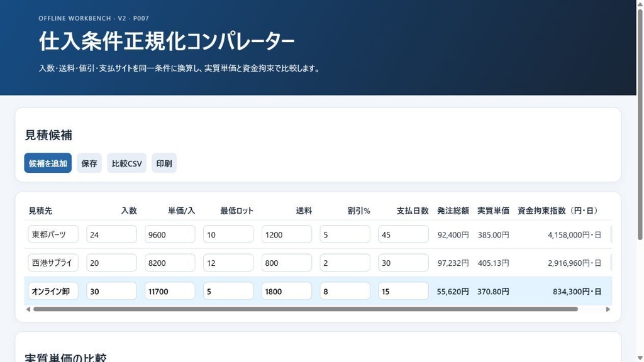Focus the unit price field 11700
The width and height of the screenshot is (644, 362).
click(170, 291)
